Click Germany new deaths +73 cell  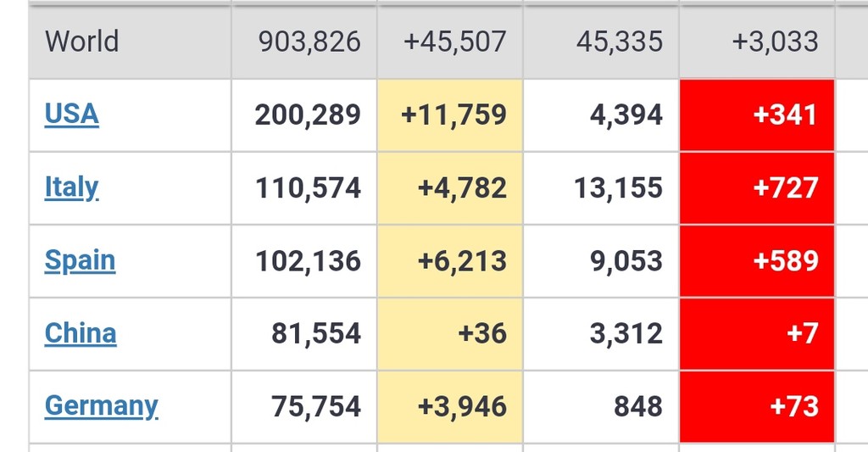point(793,406)
